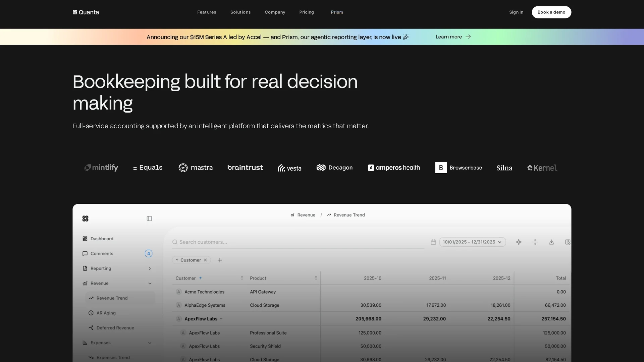Select Revenue Trend in sidebar

[x=120, y=298]
